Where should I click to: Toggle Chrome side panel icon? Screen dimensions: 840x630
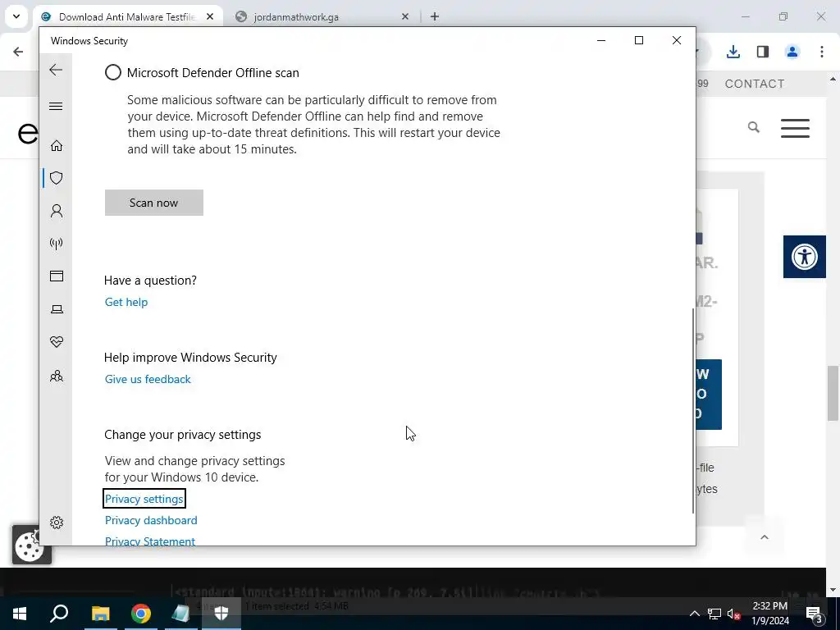[x=763, y=52]
